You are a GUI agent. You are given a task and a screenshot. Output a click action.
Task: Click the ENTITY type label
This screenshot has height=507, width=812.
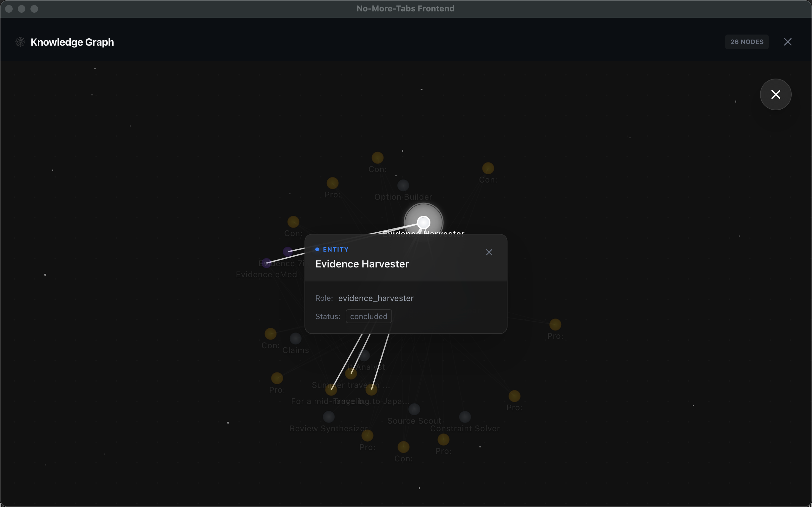click(x=335, y=249)
